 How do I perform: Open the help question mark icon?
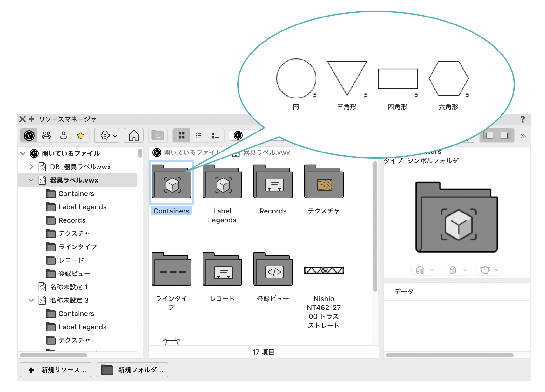(522, 119)
